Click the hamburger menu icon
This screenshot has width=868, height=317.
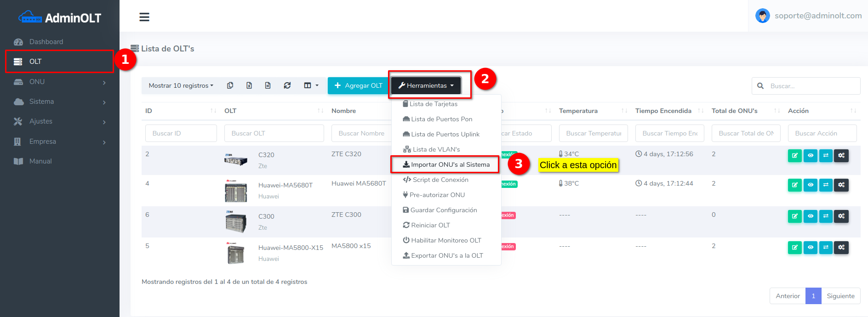(x=144, y=17)
